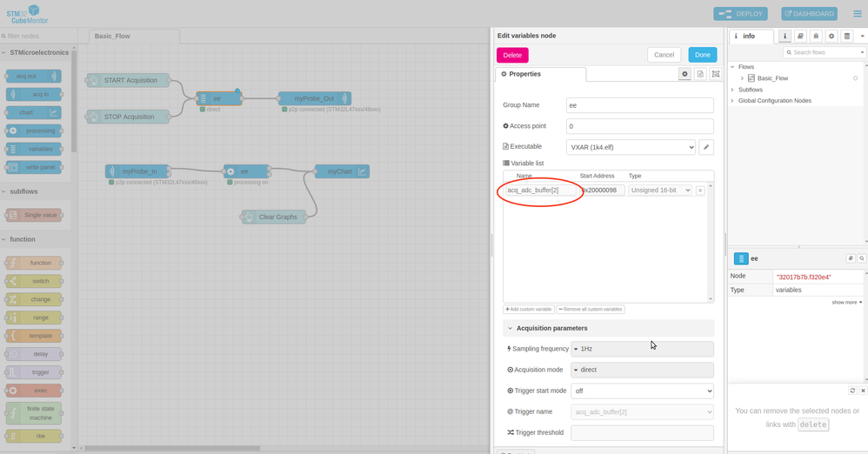Open the hamburger main menu
Screen dimensions: 868x454
[x=857, y=14]
